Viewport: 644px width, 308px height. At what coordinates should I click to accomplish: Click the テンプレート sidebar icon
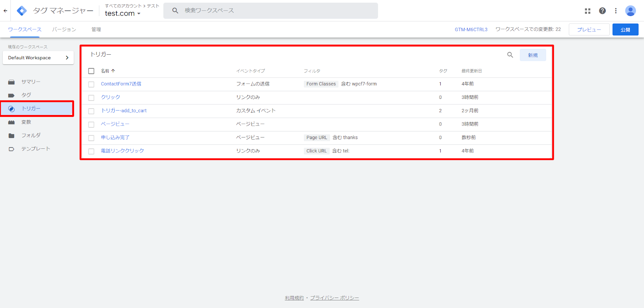[x=11, y=149]
